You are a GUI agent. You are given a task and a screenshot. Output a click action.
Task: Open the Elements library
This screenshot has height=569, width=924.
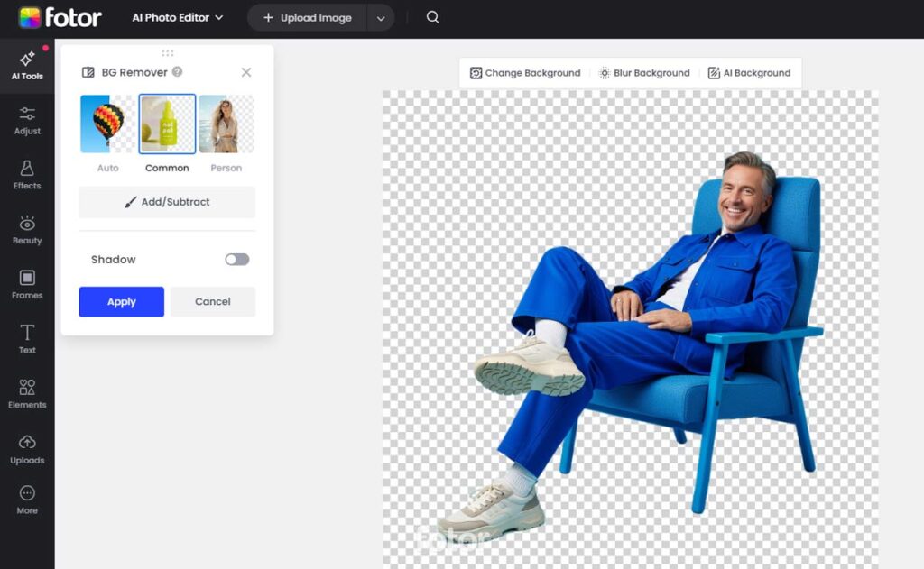tap(27, 393)
